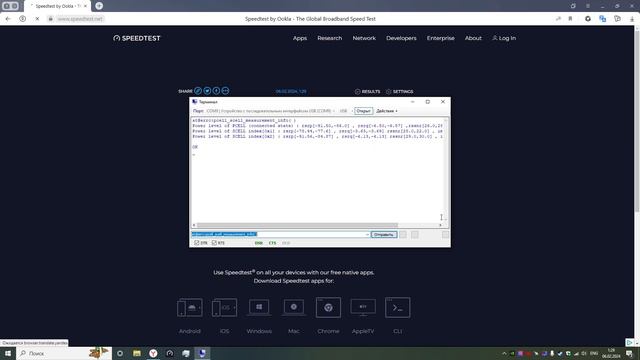640x360 pixels.
Task: Click the 'OK' response line in terminal output
Action: (x=195, y=147)
